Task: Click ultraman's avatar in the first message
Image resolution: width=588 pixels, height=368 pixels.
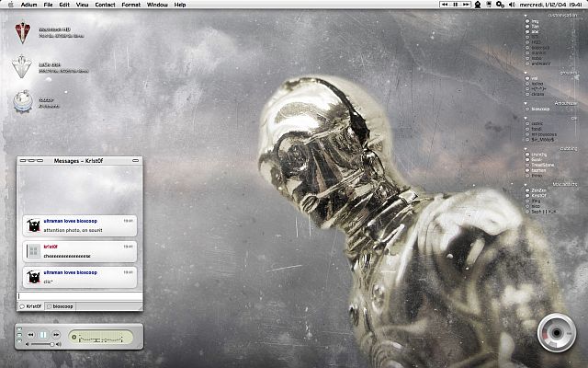Action: [x=33, y=224]
